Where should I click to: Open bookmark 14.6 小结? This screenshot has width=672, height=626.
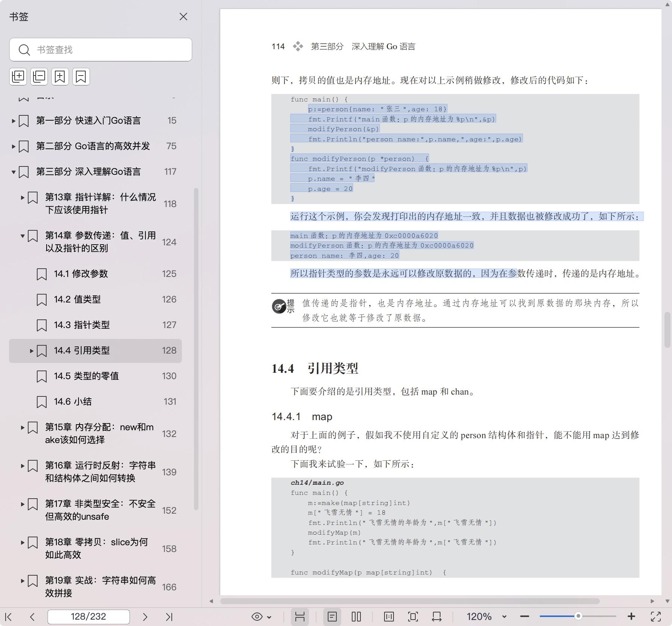point(73,402)
